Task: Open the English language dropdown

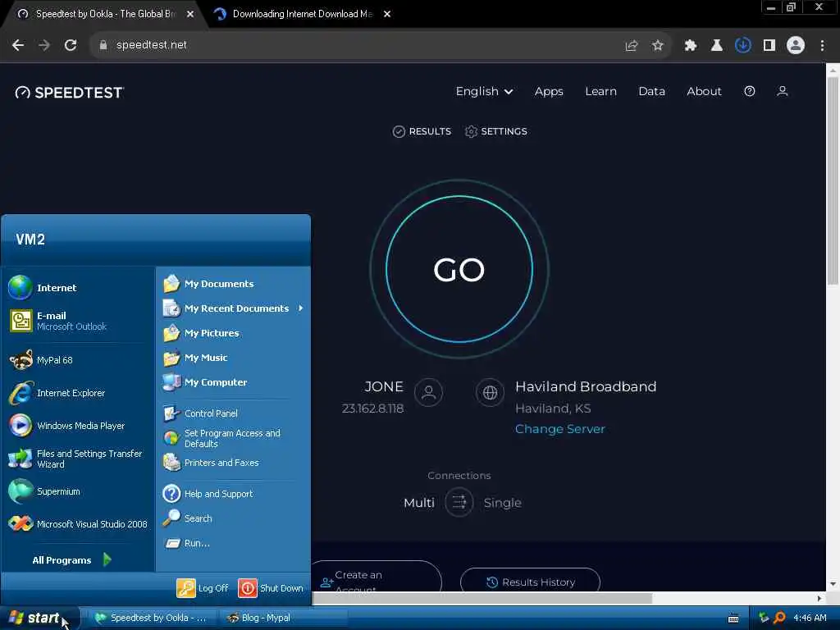Action: click(484, 92)
